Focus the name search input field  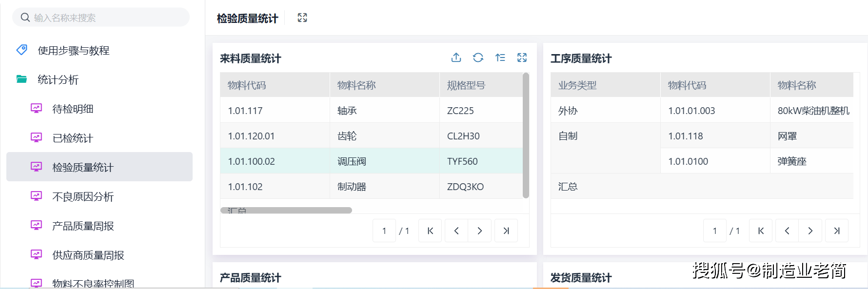pyautogui.click(x=101, y=18)
